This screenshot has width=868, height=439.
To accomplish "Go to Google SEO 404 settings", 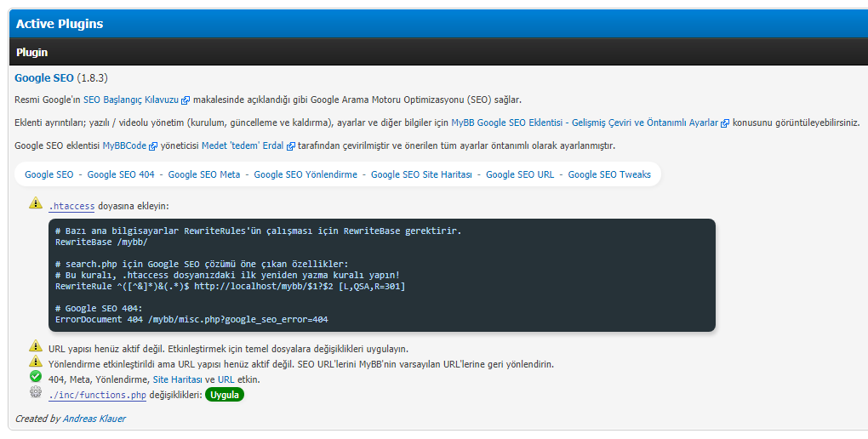I will [x=121, y=174].
